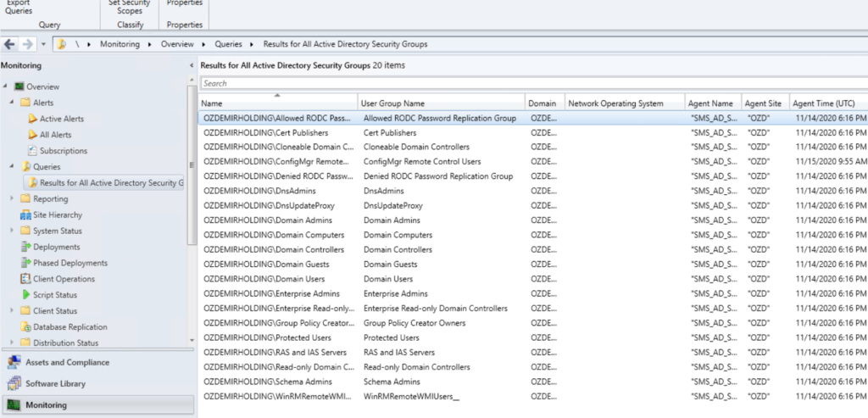Expand the Distribution Status tree node
Screen dimensions: 868x418
[12, 343]
